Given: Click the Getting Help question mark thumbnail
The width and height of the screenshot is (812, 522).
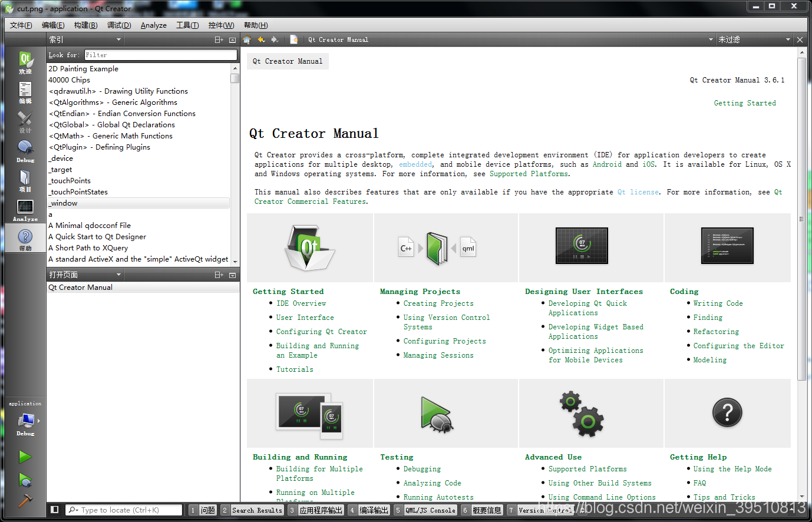Looking at the screenshot, I should (x=727, y=413).
